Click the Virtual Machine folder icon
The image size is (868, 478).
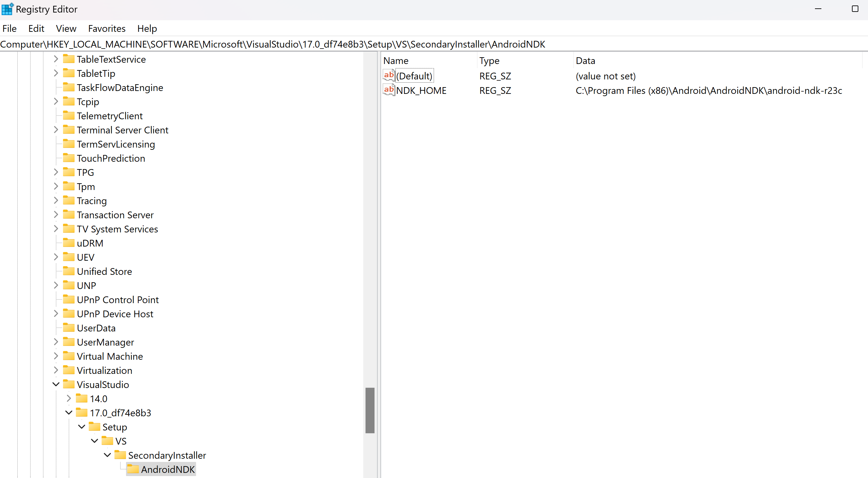click(69, 356)
